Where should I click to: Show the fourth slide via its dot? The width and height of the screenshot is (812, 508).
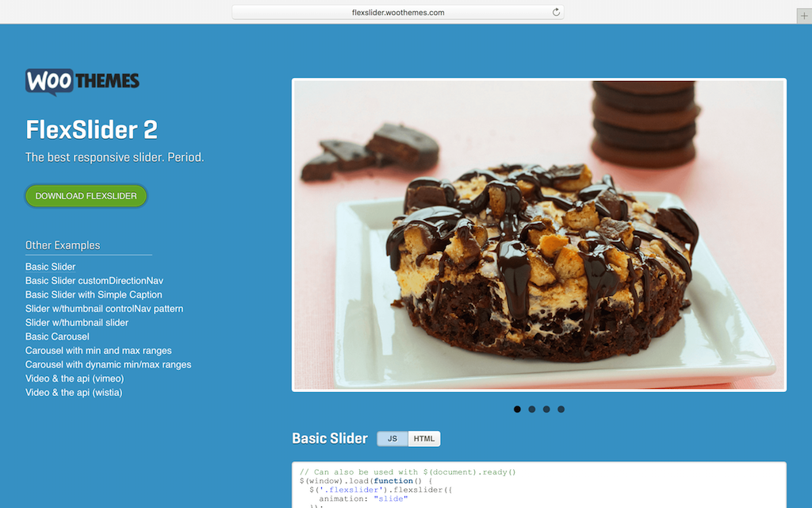coord(561,409)
